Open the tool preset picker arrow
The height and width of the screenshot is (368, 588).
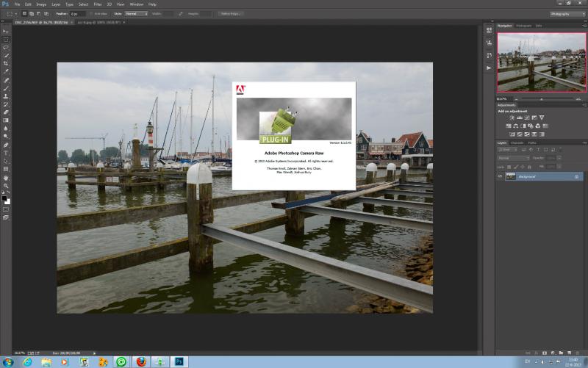click(x=15, y=14)
